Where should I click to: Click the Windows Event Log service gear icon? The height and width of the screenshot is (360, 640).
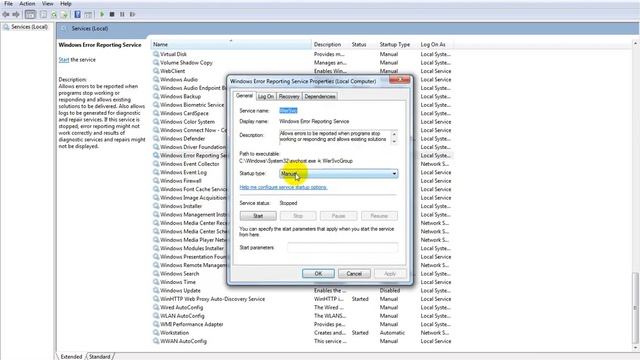tap(156, 172)
